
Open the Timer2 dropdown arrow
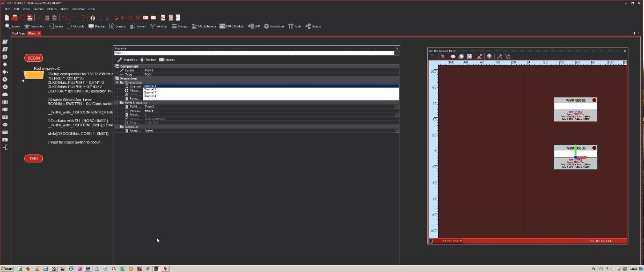(x=397, y=107)
